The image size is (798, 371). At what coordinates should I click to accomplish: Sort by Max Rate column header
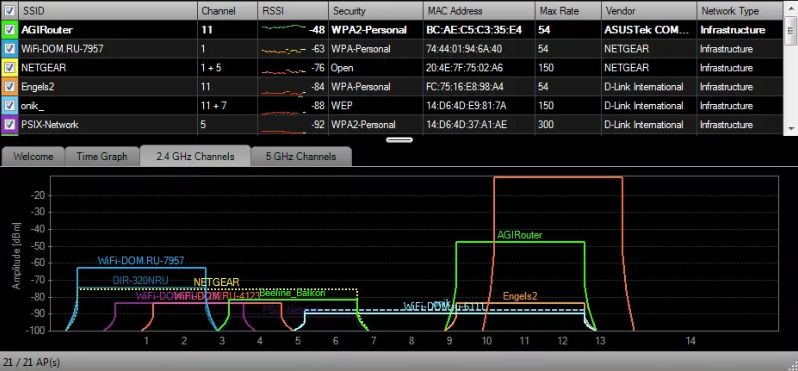pyautogui.click(x=568, y=11)
